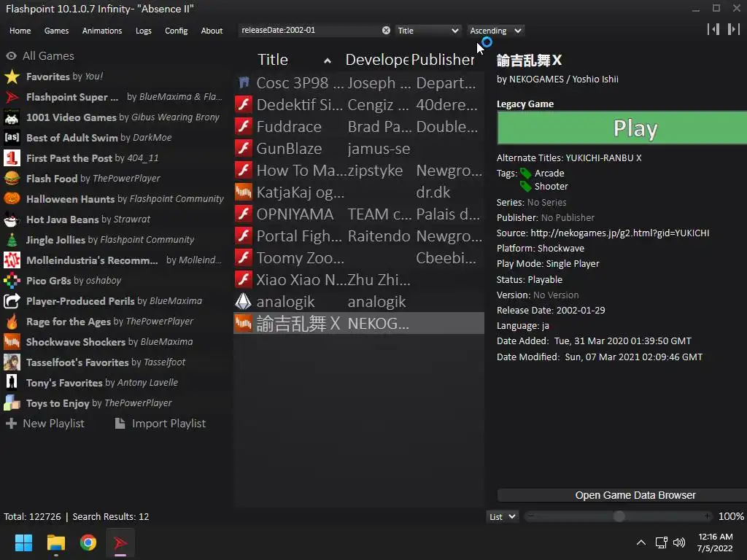Open the Home menu

[x=20, y=31]
